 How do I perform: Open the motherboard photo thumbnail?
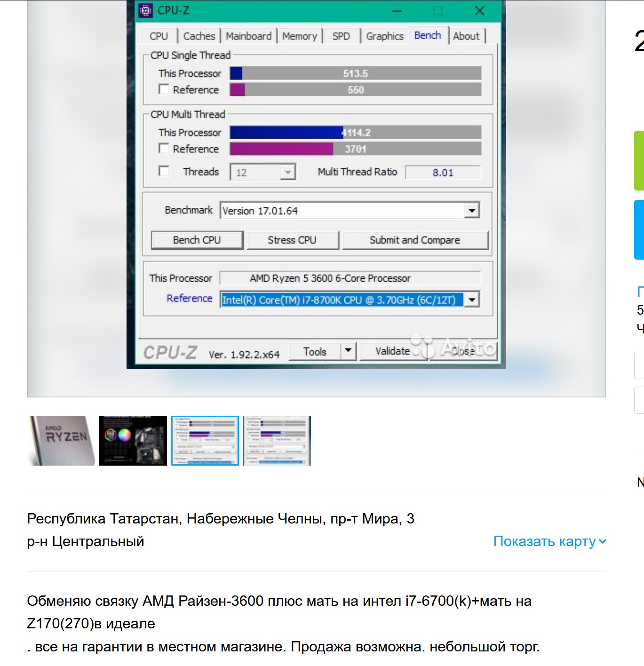coord(133,441)
